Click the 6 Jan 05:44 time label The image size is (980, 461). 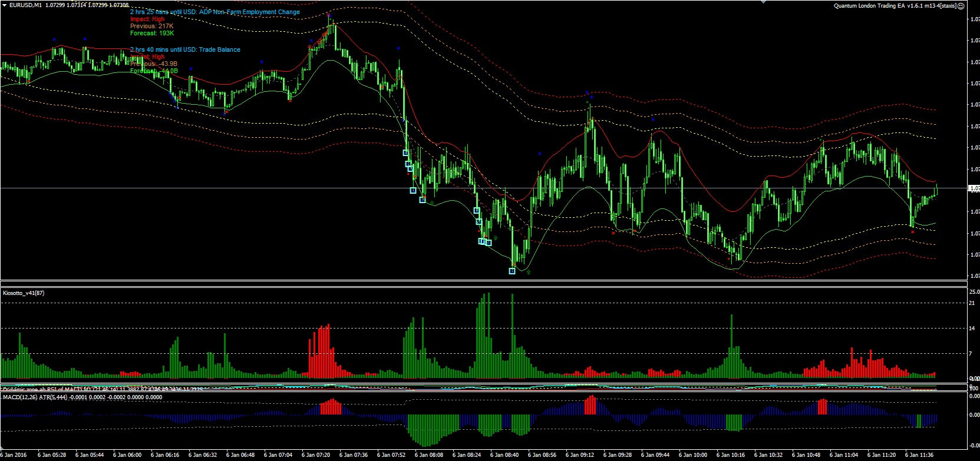coord(90,455)
